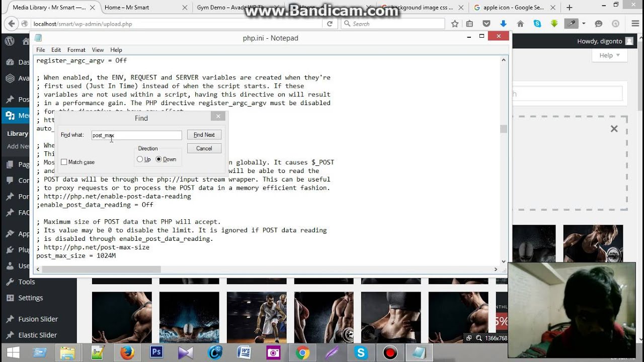Open Visual Studio from the taskbar
The image size is (644, 362).
pyautogui.click(x=186, y=353)
